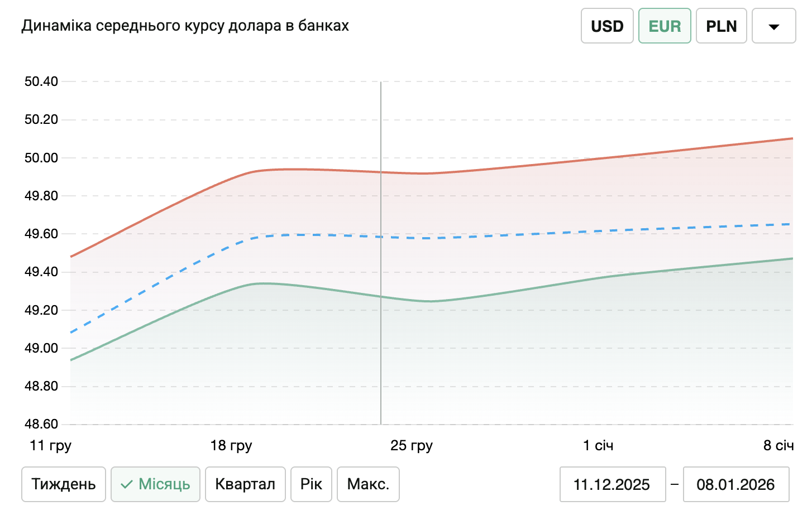Screen dimensions: 812x520
Task: Edit the end date 08.01.2026 field
Action: pos(735,484)
